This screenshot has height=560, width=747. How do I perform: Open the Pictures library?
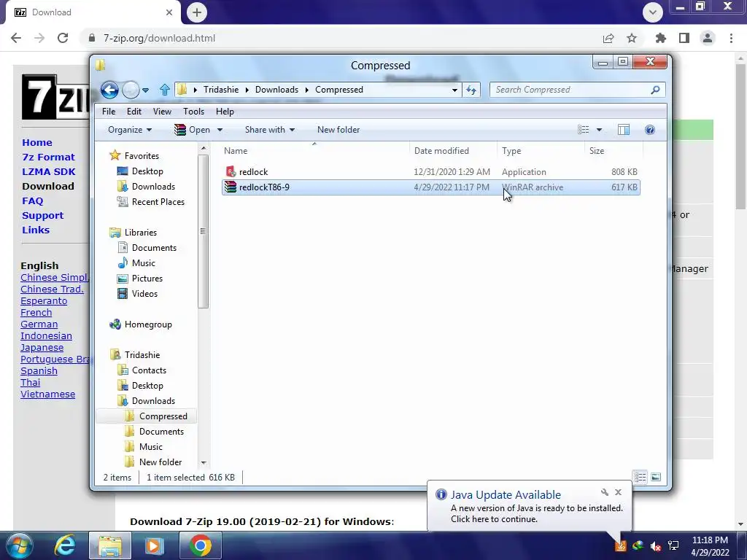140,278
